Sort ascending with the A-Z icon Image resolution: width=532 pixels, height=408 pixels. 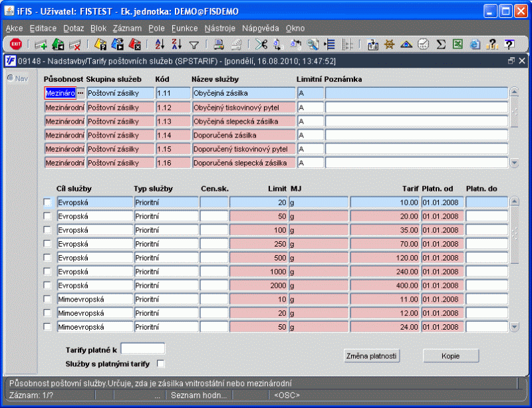(160, 45)
